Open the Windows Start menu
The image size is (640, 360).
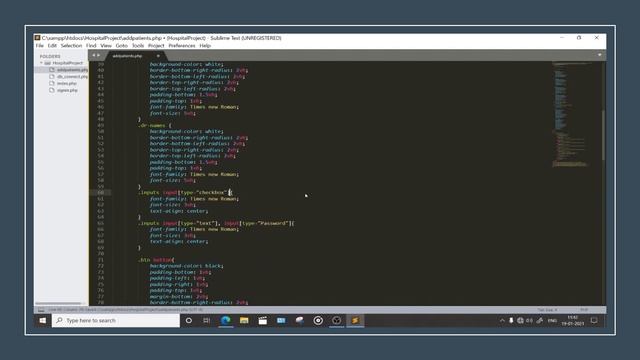(x=42, y=320)
